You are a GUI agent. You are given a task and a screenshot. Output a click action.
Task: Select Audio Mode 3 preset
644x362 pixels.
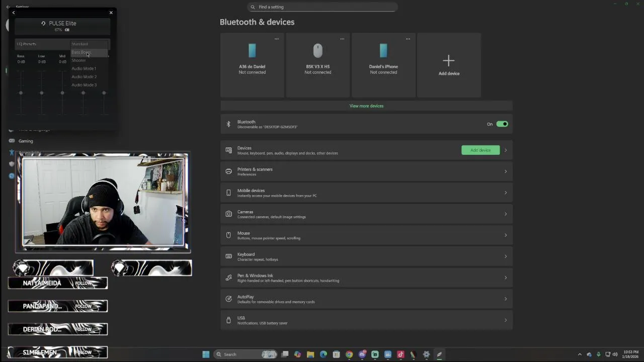coord(89,84)
